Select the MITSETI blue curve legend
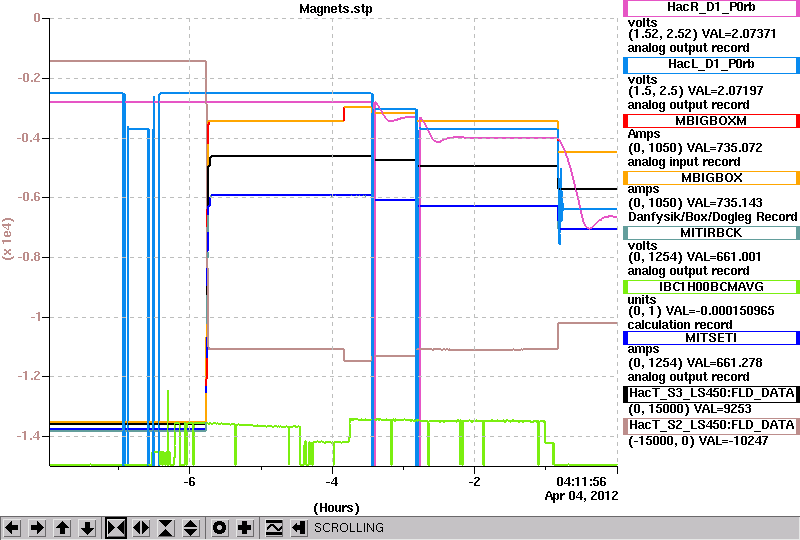The height and width of the screenshot is (540, 800). point(711,338)
